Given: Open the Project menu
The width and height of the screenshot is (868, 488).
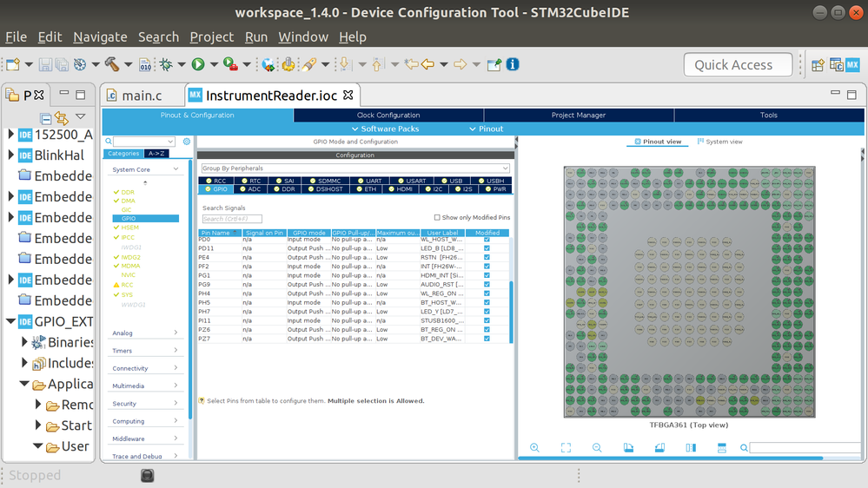Looking at the screenshot, I should click(211, 37).
